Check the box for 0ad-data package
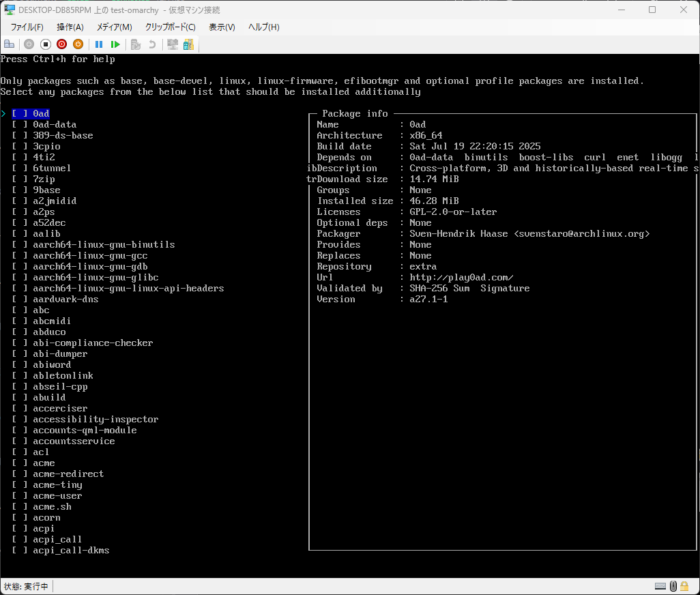The width and height of the screenshot is (700, 595). tap(20, 125)
